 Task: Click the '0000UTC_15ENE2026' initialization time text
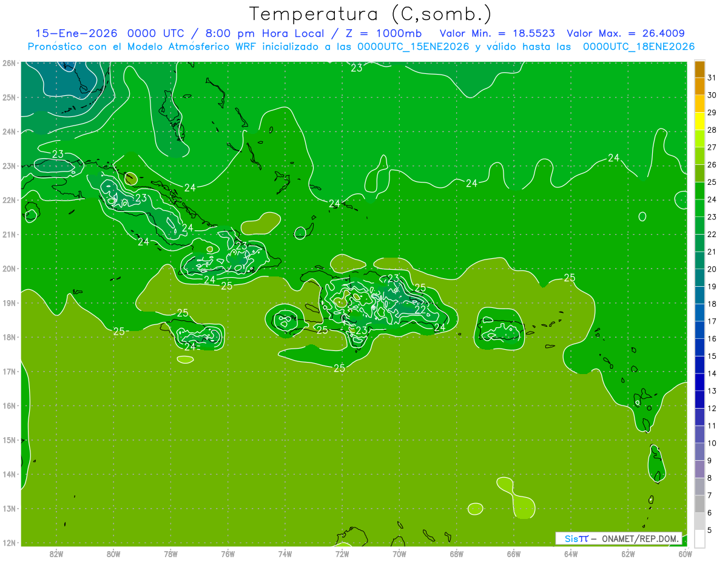[x=413, y=47]
